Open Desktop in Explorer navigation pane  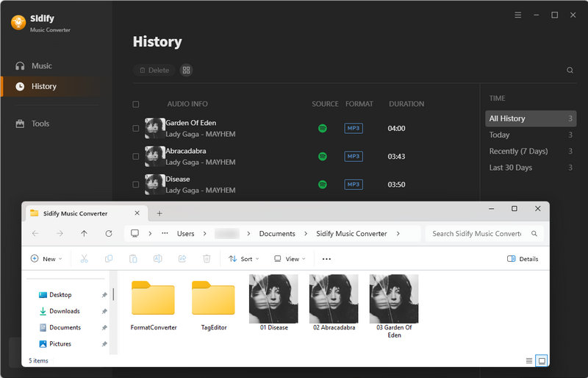click(60, 295)
